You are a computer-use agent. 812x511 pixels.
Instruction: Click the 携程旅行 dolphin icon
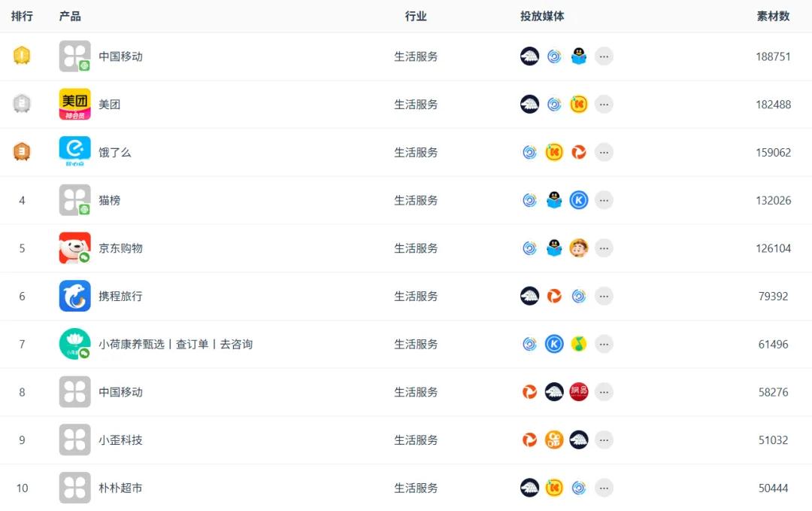coord(74,296)
